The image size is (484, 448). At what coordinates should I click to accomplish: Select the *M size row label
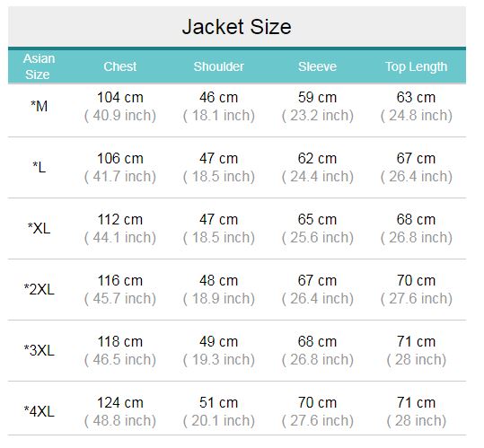click(x=39, y=106)
